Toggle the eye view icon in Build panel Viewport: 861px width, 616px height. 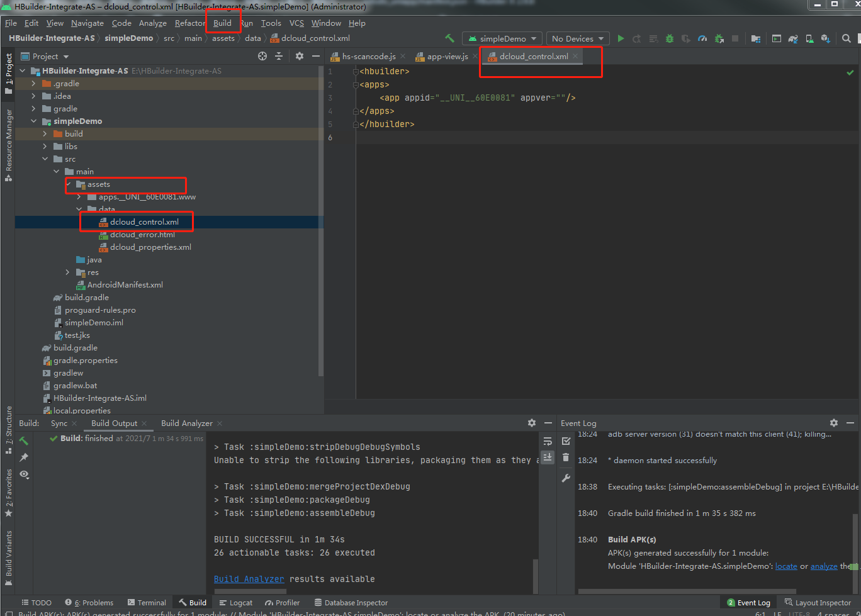[x=24, y=474]
